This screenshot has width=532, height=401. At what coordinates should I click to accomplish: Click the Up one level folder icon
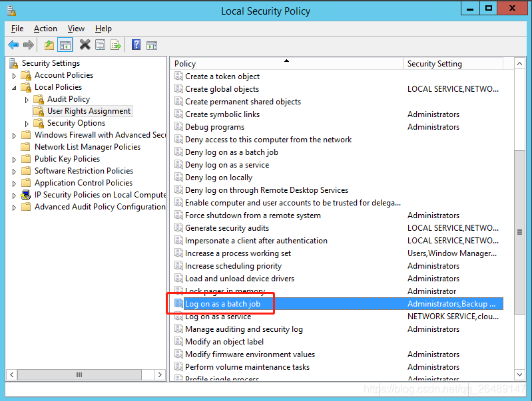tap(49, 45)
